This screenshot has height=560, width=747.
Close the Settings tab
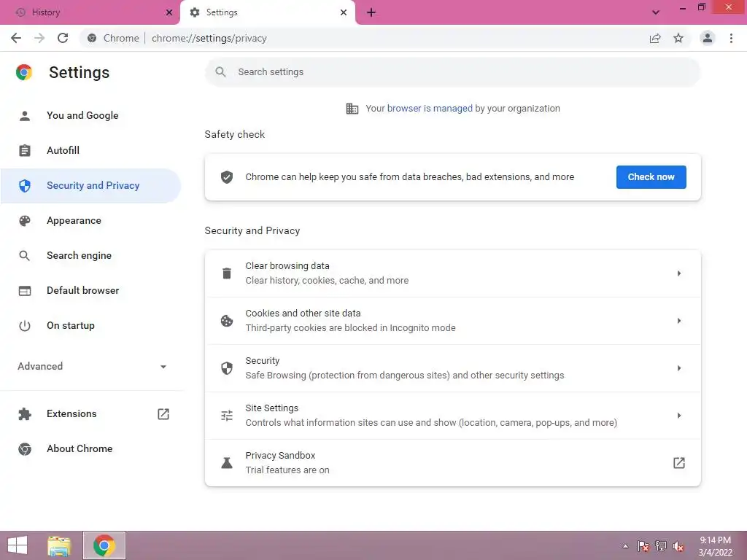pyautogui.click(x=344, y=12)
